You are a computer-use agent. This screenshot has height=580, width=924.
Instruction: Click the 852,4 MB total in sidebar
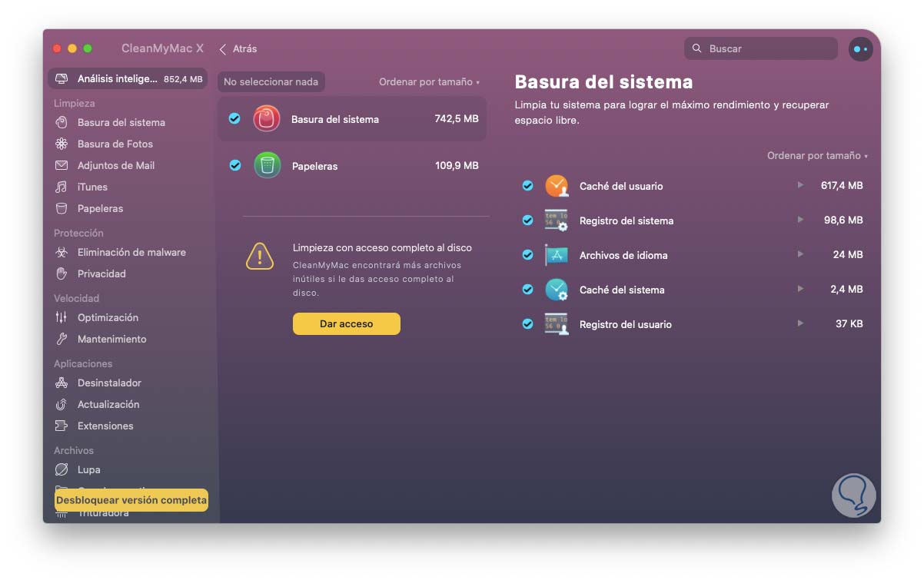coord(183,79)
